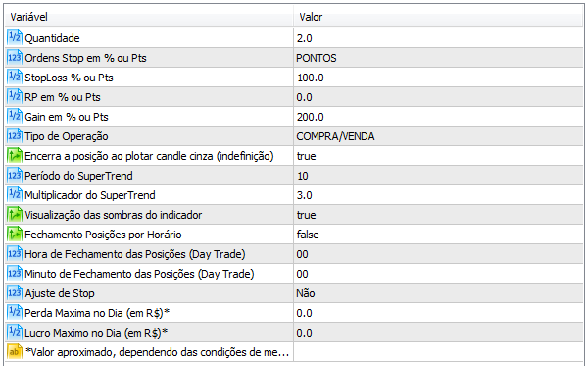
Task: Click the green icon for Visualização das sombras
Action: pos(15,215)
